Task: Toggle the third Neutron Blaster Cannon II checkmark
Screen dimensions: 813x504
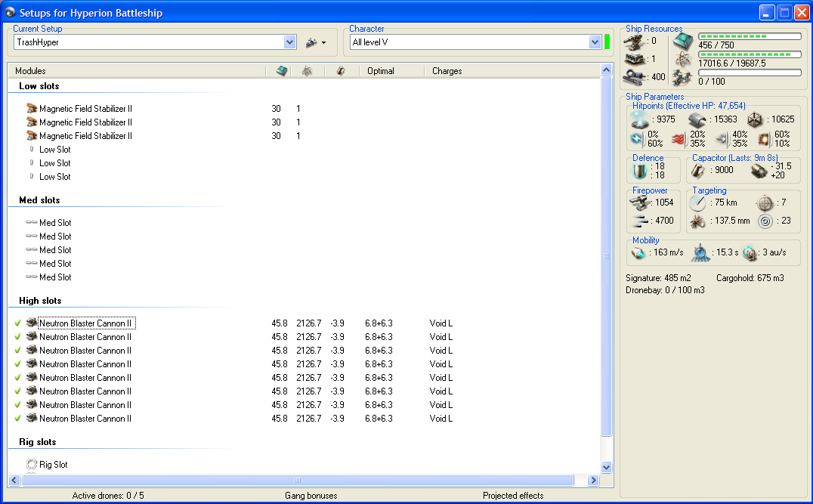Action: click(x=17, y=350)
